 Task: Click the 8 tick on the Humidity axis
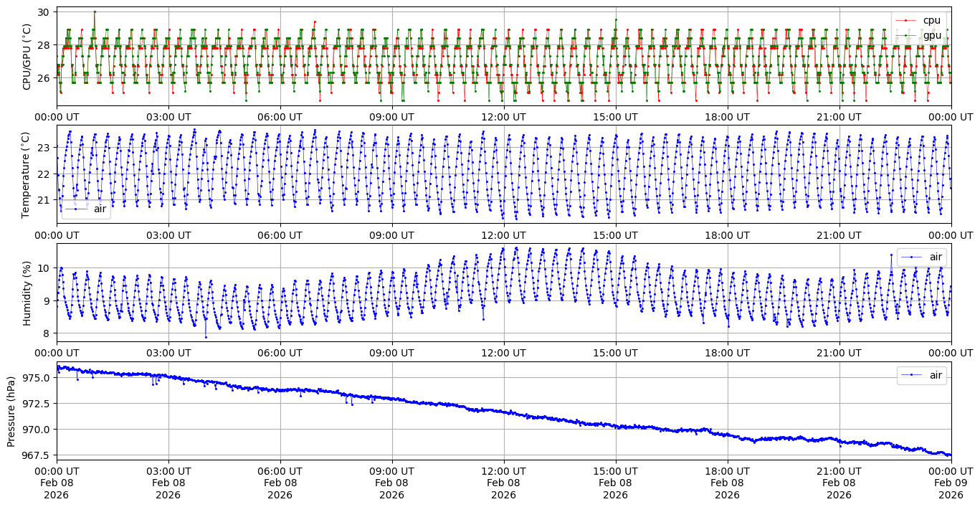tap(47, 333)
